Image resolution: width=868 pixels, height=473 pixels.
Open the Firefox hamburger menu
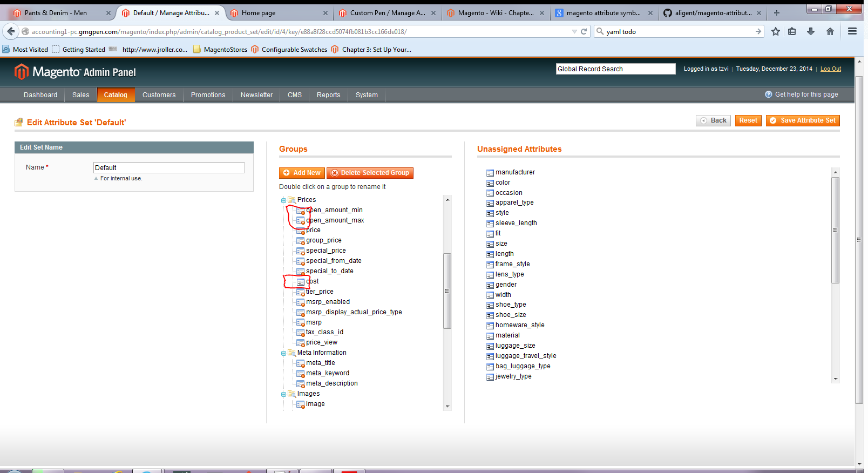852,31
